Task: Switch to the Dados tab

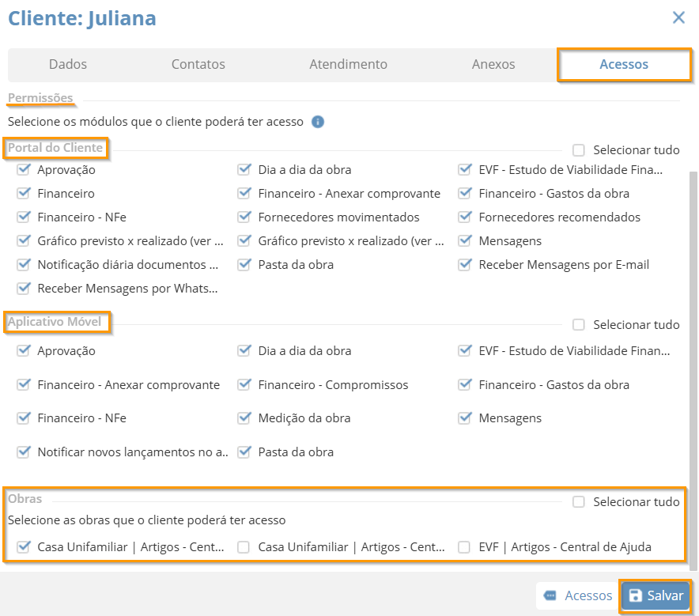Action: [x=68, y=64]
